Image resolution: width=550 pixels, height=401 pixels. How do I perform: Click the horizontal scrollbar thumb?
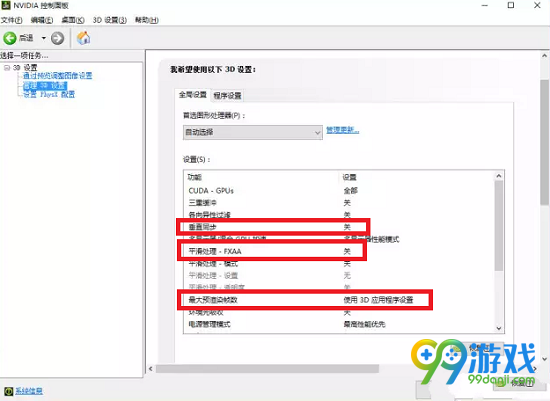coord(267,369)
